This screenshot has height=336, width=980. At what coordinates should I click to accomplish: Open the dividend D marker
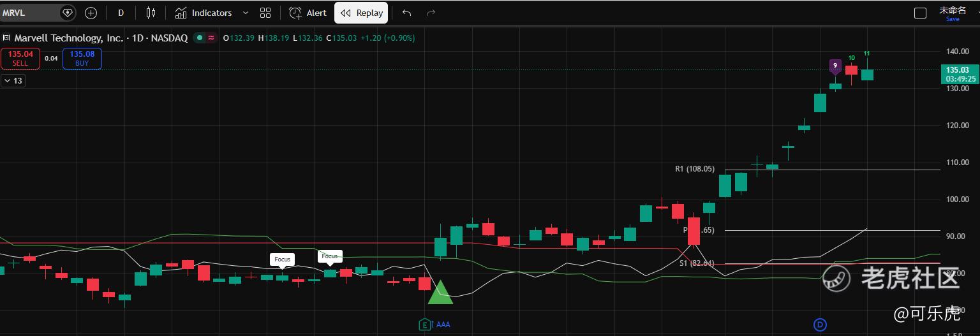[820, 325]
